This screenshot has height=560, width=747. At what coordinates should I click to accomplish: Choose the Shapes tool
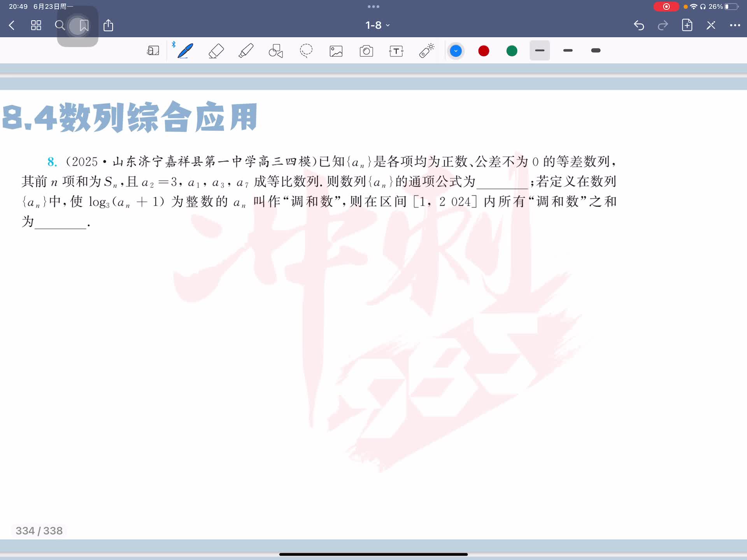[276, 51]
